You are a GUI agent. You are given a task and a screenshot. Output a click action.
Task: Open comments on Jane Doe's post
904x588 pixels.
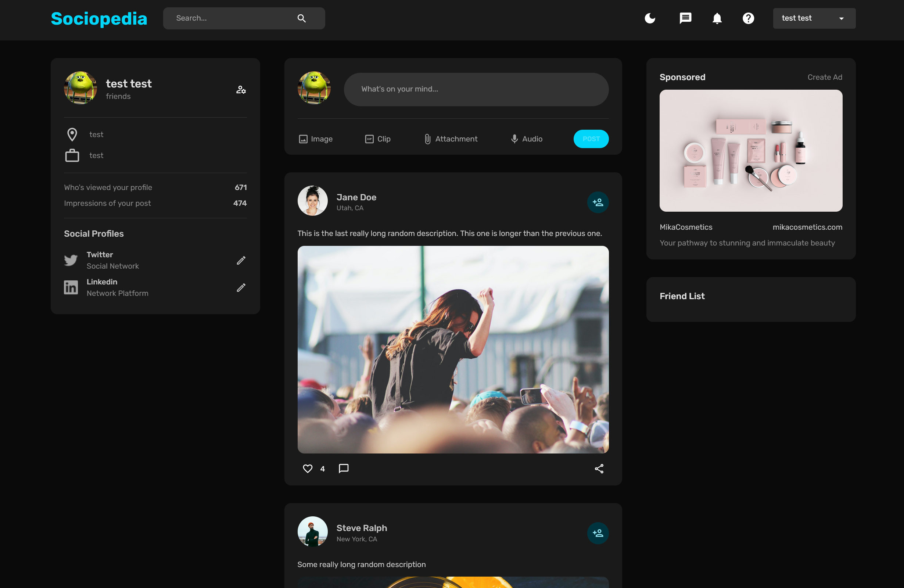[343, 469]
